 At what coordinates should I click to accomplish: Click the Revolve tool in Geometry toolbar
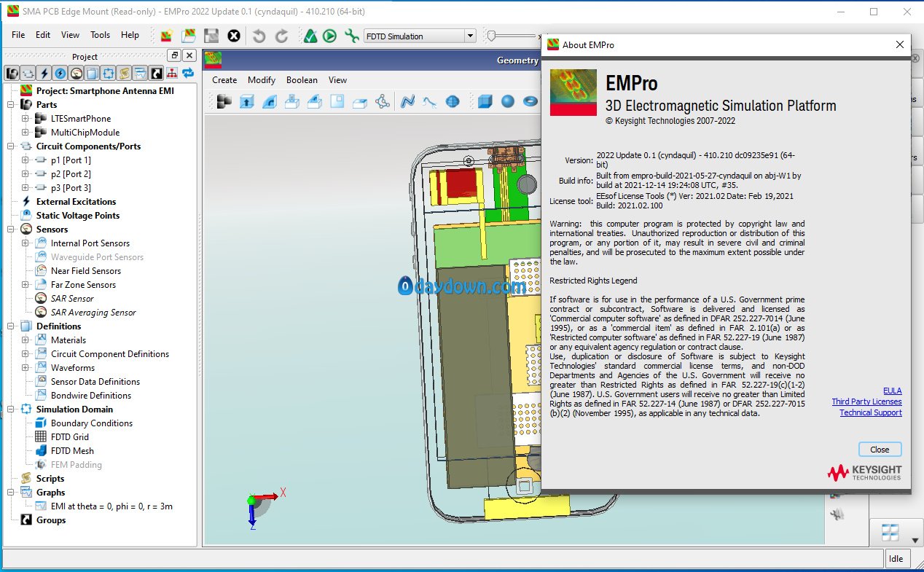pos(270,101)
